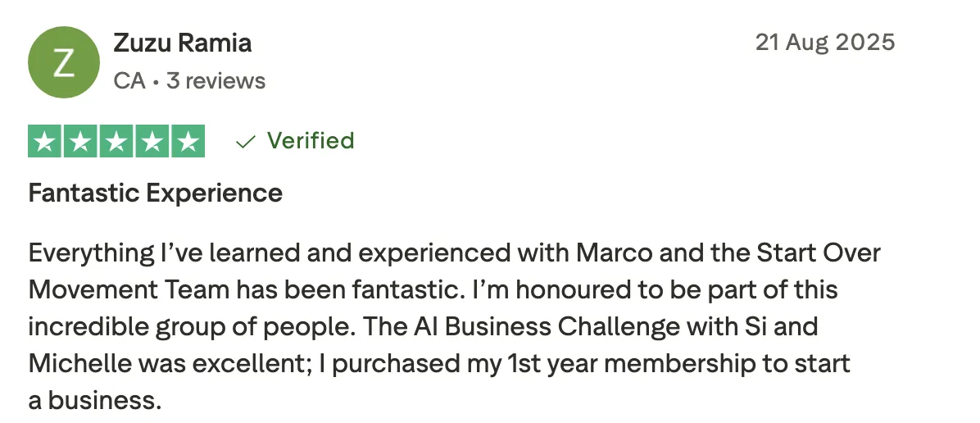Click Start Over in the review text
The height and width of the screenshot is (423, 980).
[x=818, y=252]
